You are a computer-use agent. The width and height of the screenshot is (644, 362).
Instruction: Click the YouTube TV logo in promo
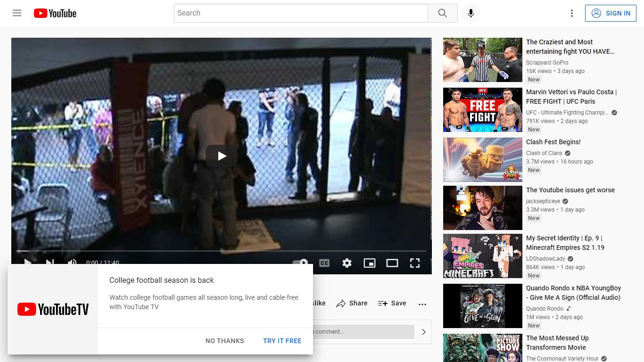click(53, 309)
